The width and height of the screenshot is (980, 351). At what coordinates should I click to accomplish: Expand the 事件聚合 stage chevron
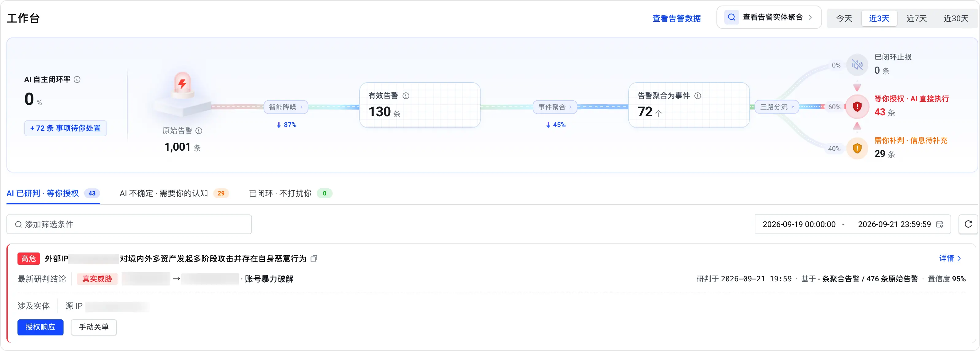tap(571, 107)
